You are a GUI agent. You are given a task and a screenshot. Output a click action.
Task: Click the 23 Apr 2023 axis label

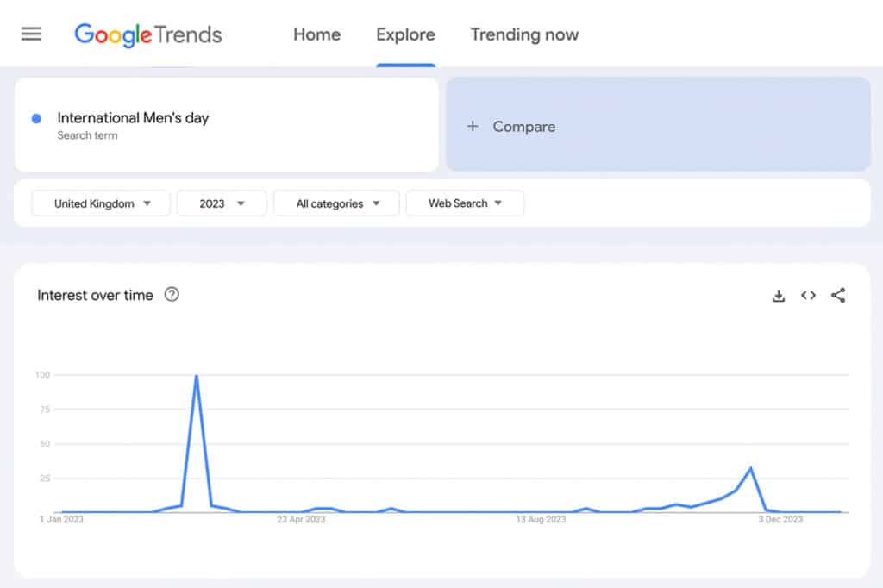click(301, 519)
